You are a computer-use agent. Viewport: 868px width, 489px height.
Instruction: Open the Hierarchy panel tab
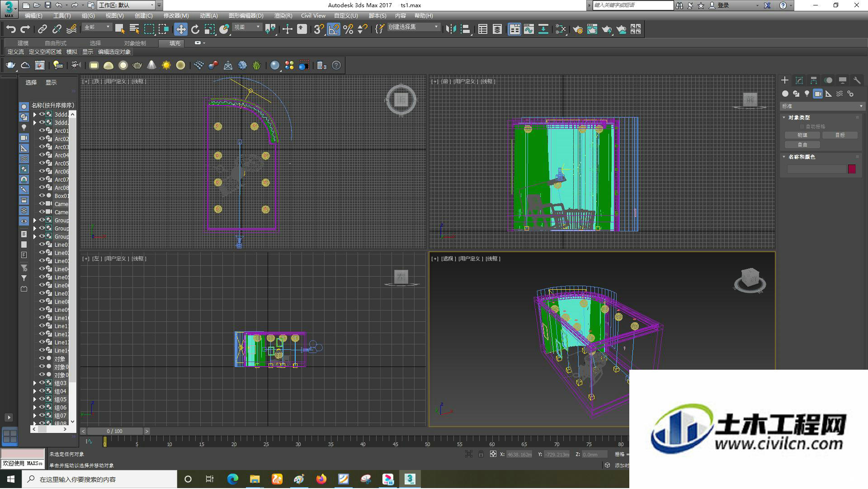[x=814, y=80]
